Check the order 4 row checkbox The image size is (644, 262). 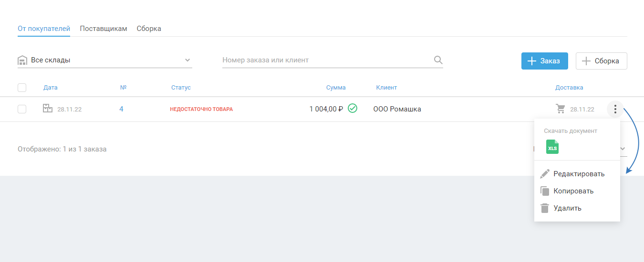click(22, 109)
